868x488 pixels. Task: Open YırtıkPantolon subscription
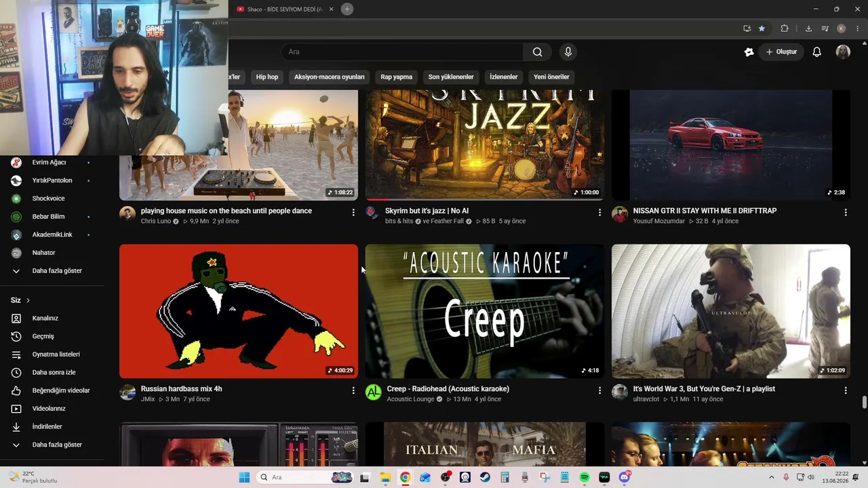[x=52, y=181]
